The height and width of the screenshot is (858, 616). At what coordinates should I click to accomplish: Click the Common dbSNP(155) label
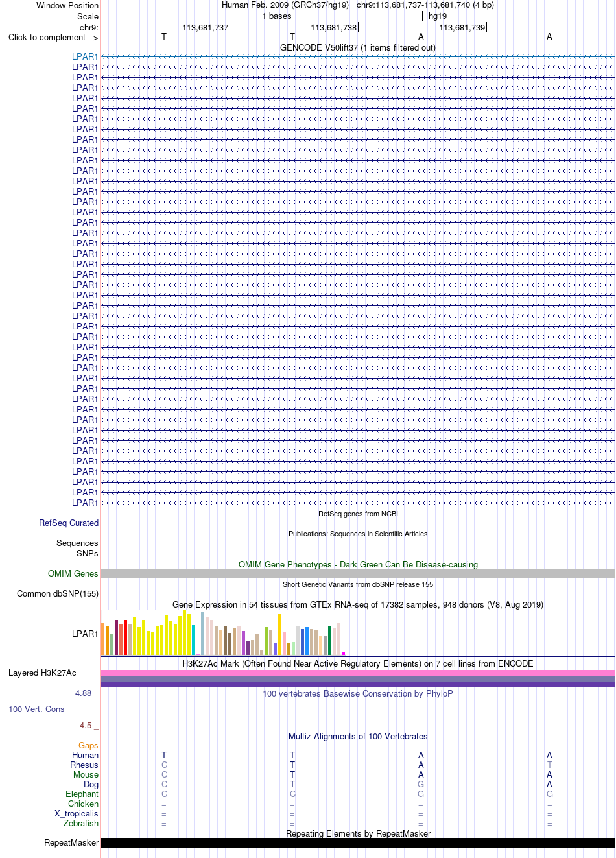click(x=58, y=593)
